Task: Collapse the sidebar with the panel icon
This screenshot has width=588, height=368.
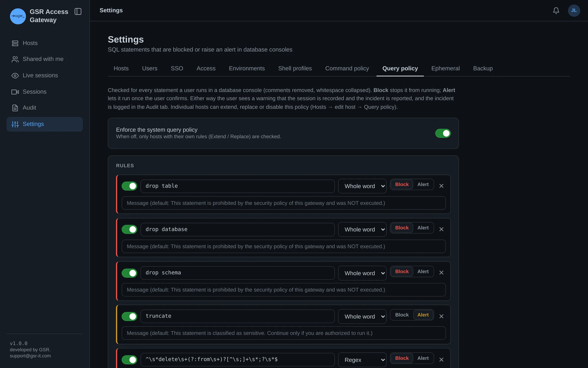Action: [78, 12]
